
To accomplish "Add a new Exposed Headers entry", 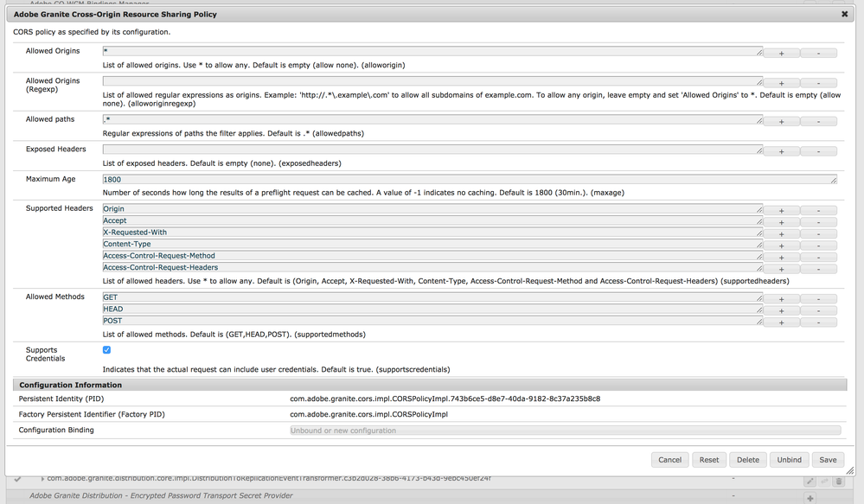I will 782,151.
